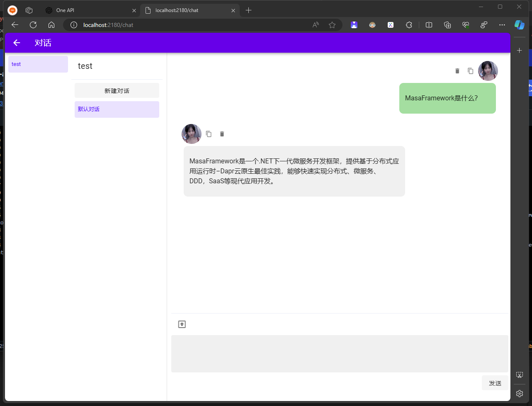
Task: Send message with 发送 button
Action: coord(495,383)
